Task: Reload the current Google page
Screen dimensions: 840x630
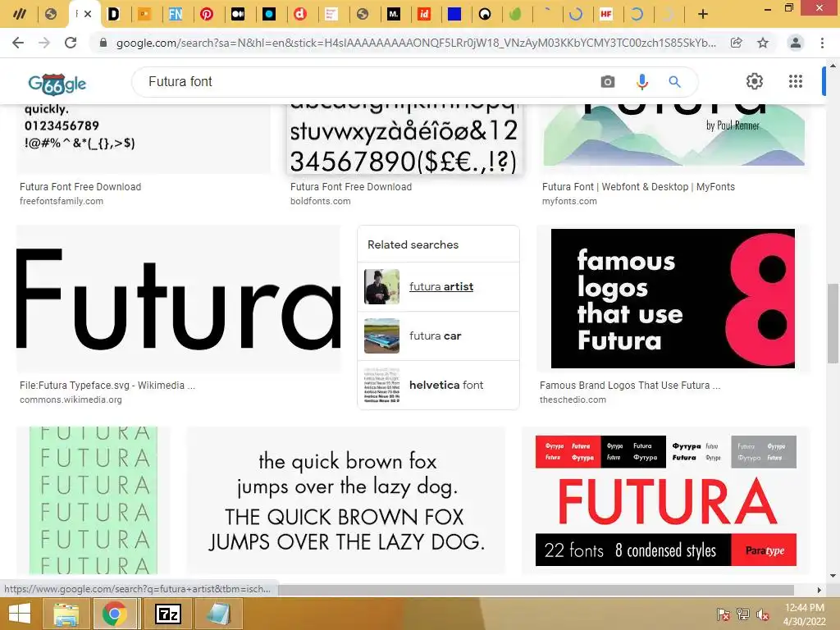Action: pyautogui.click(x=71, y=43)
